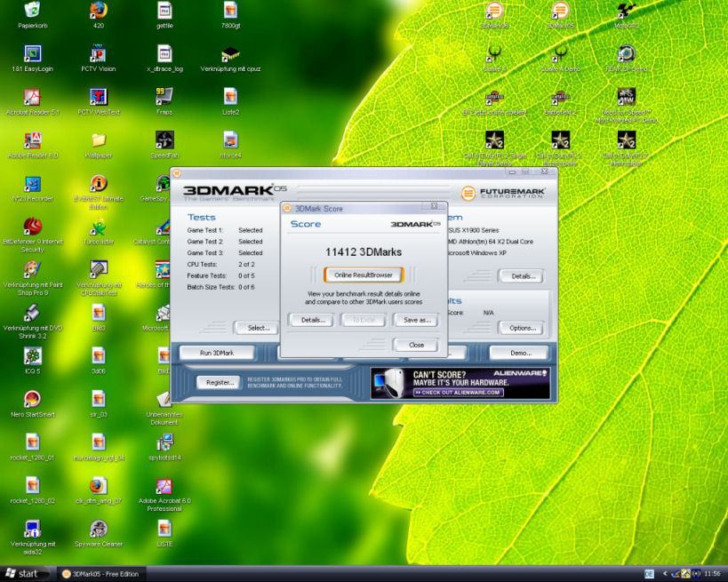
Task: Click Save as... in the Score dialog
Action: (415, 320)
